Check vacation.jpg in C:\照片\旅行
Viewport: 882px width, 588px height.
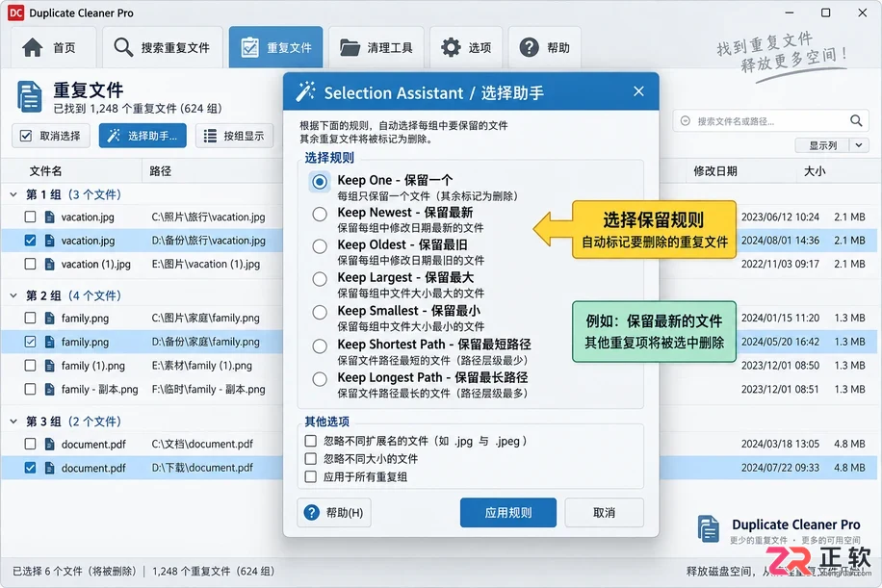[31, 217]
